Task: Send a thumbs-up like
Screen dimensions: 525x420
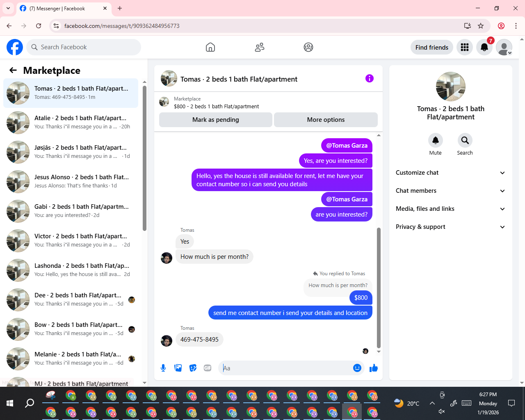Action: pyautogui.click(x=373, y=368)
